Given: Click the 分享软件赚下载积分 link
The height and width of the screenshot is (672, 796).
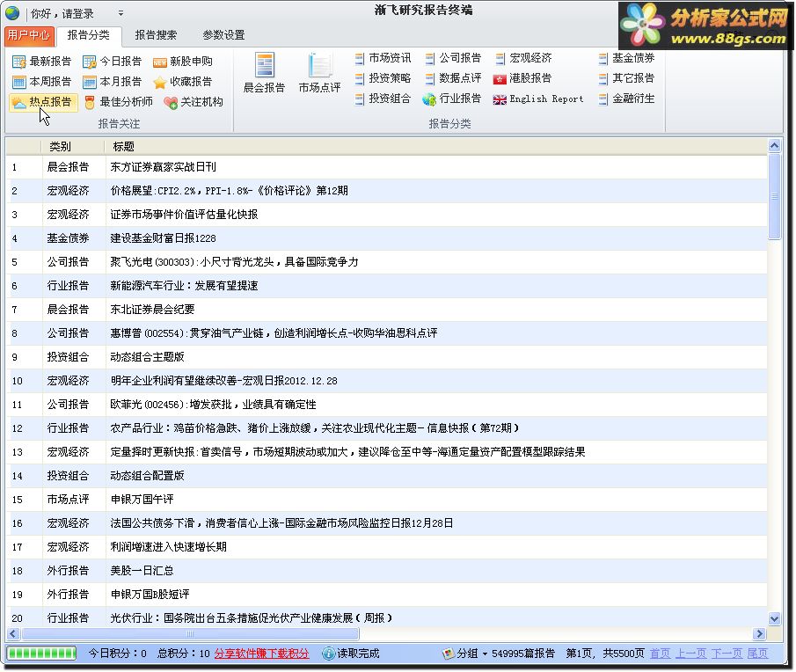Looking at the screenshot, I should tap(261, 654).
